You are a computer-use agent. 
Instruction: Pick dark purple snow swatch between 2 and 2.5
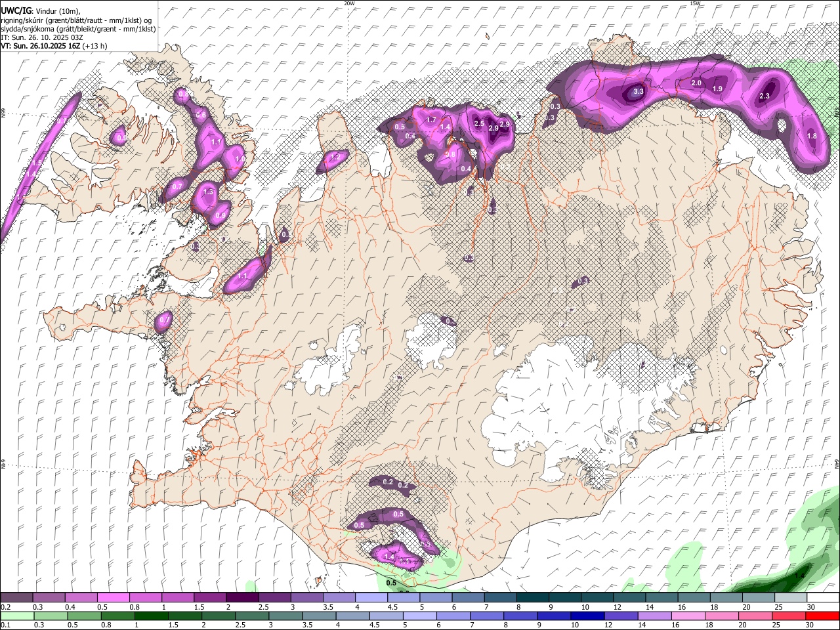(242, 598)
